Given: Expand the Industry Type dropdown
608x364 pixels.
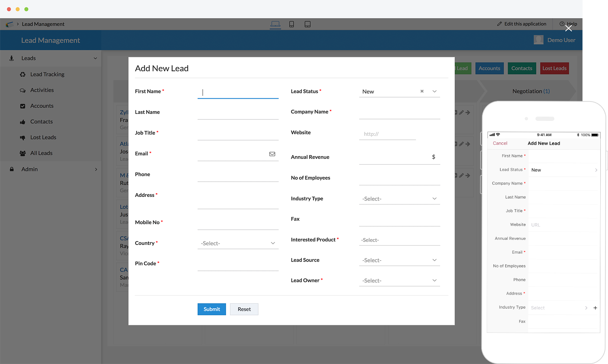Looking at the screenshot, I should tap(399, 199).
